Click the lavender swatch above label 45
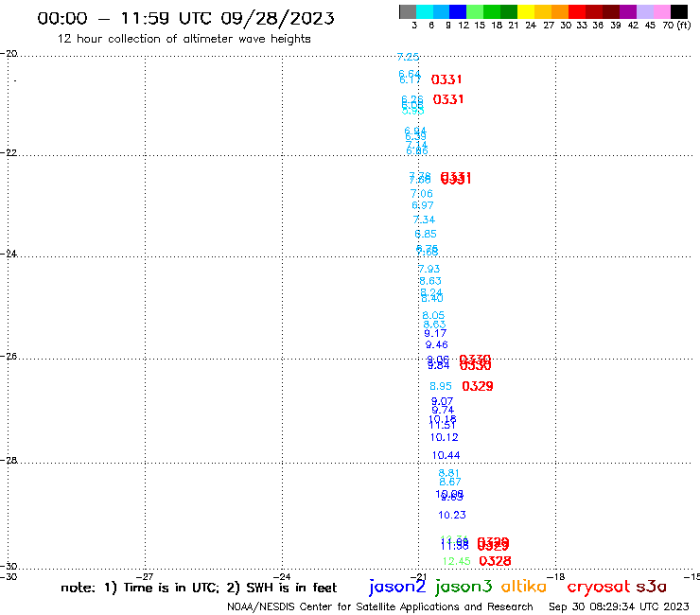The image size is (700, 615). click(645, 11)
